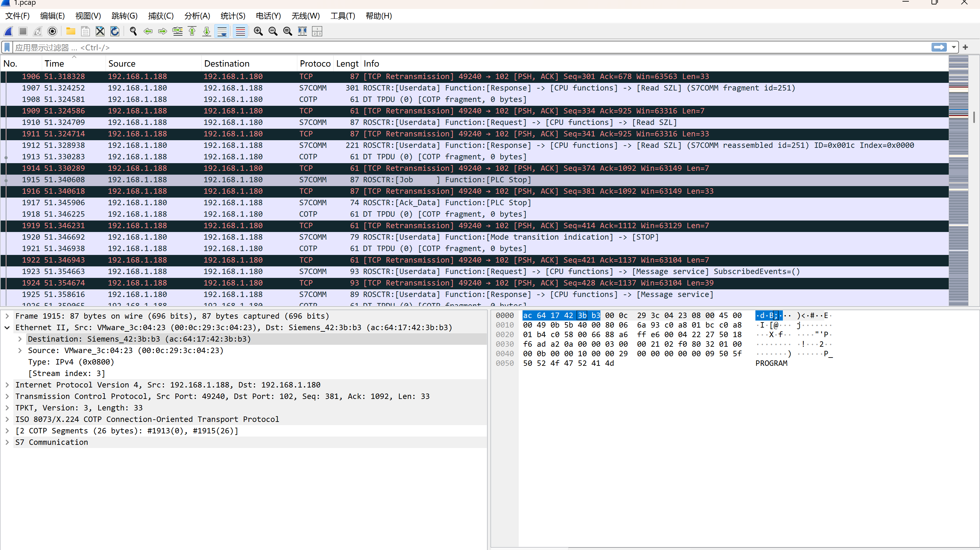Close the capture file icon
Viewport: 980px width, 550px height.
pos(100,31)
